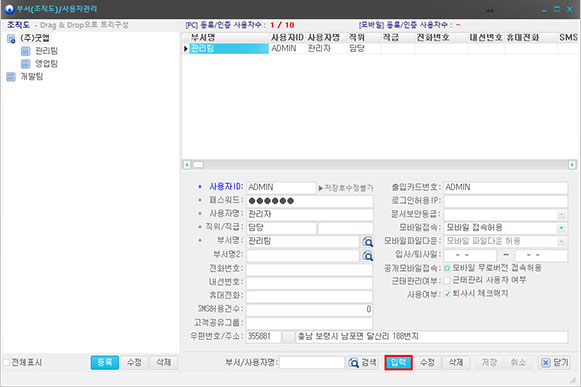The width and height of the screenshot is (581, 387).
Task: Click the horizontal scrollbar left arrow
Action: (x=187, y=164)
